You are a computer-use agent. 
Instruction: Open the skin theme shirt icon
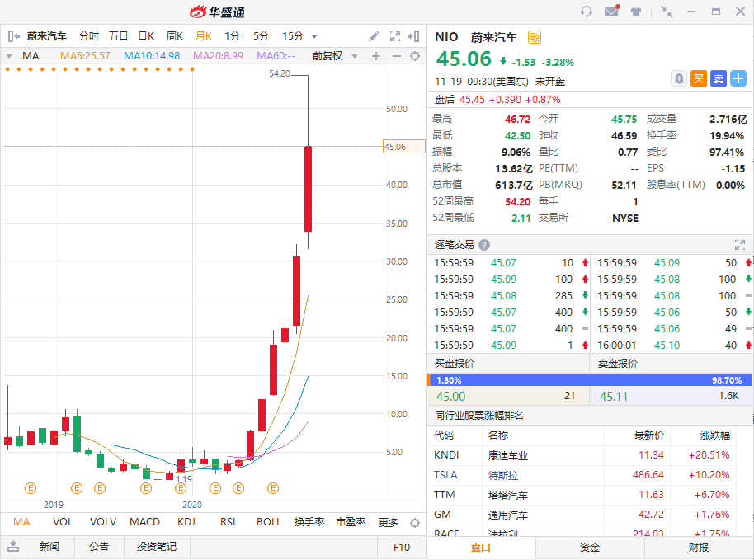(636, 12)
